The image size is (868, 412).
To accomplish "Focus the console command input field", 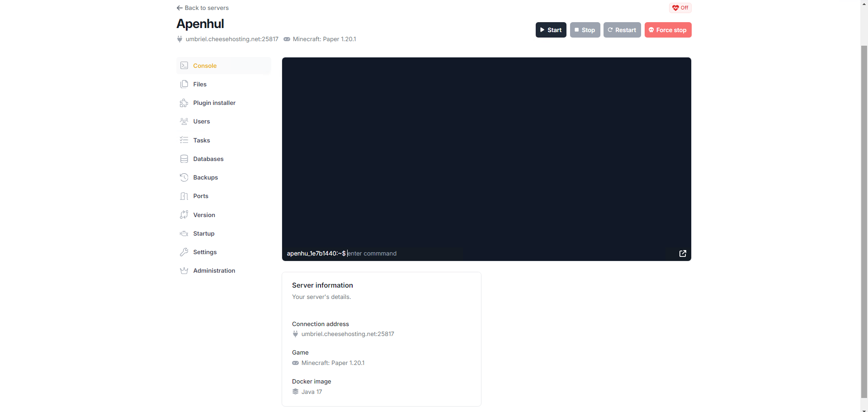I will 402,254.
